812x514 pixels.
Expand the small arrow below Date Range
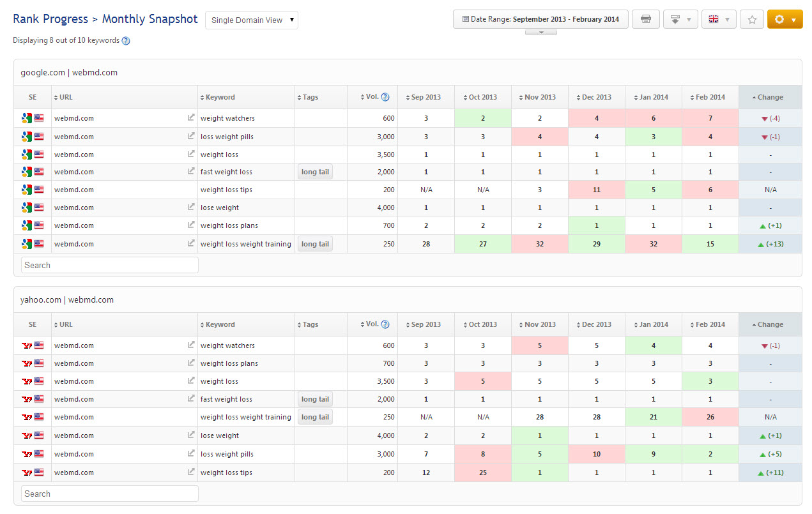[x=540, y=32]
